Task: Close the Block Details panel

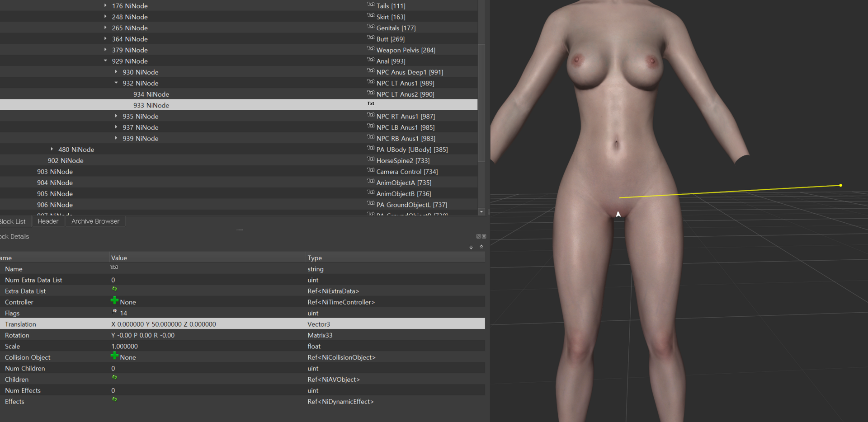Action: coord(484,236)
